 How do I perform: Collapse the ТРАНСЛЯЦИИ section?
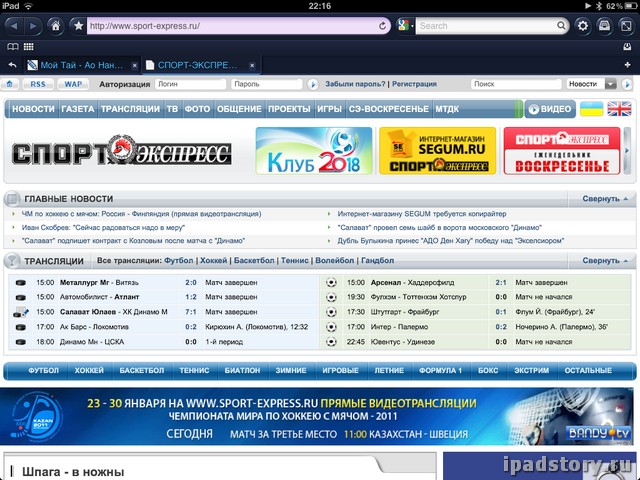click(605, 260)
